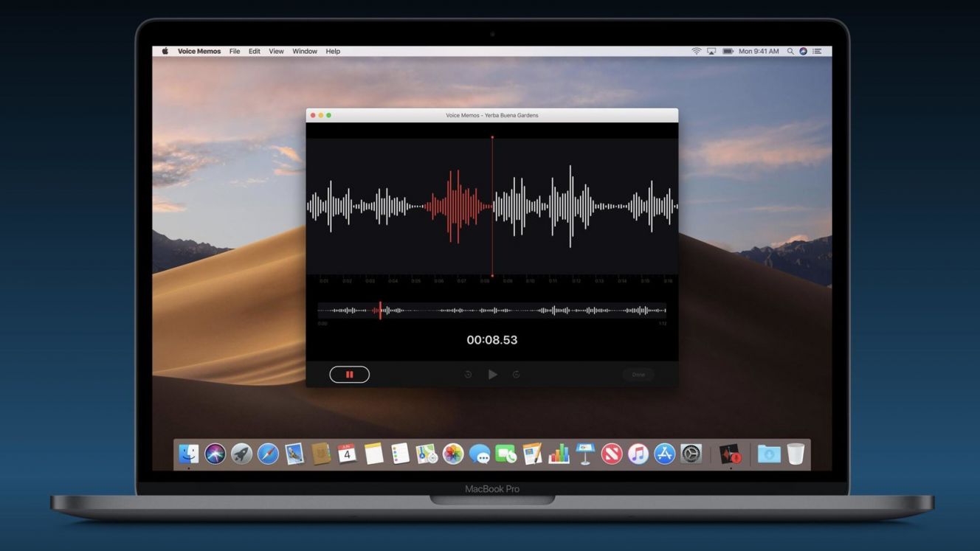
Task: Click the window title Yerba Buena Gardens
Action: [511, 115]
